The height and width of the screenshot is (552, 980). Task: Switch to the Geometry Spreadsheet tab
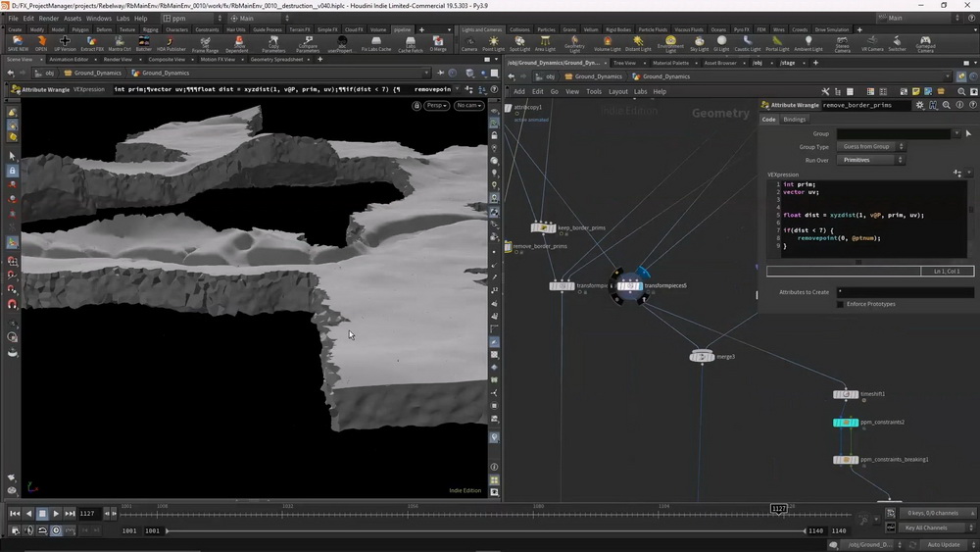pos(276,60)
